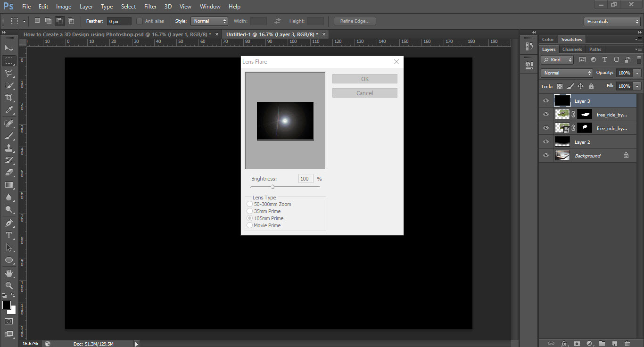Switch to the Channels tab
This screenshot has height=347, width=644.
(x=572, y=49)
